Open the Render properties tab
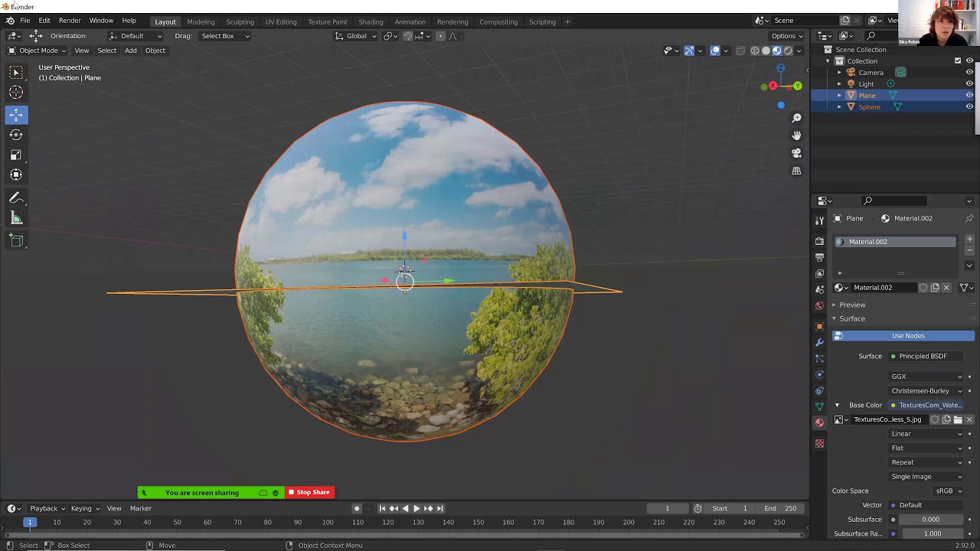 (819, 241)
